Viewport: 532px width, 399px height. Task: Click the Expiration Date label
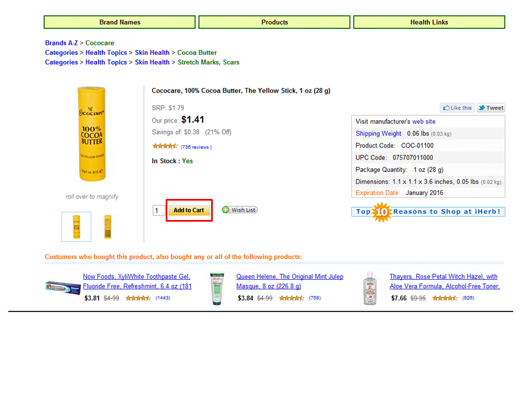pos(377,193)
